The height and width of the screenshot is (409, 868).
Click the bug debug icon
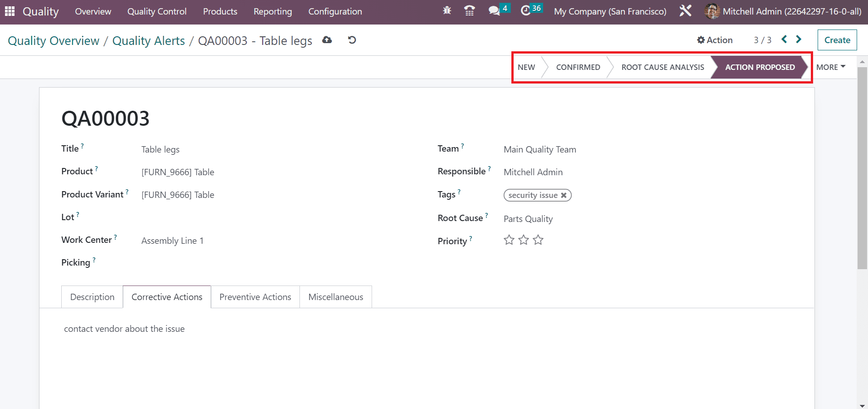447,10
